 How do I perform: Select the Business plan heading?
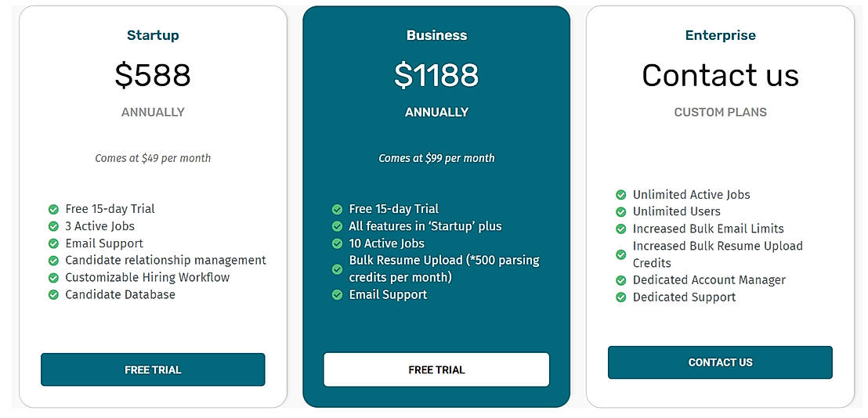tap(436, 35)
